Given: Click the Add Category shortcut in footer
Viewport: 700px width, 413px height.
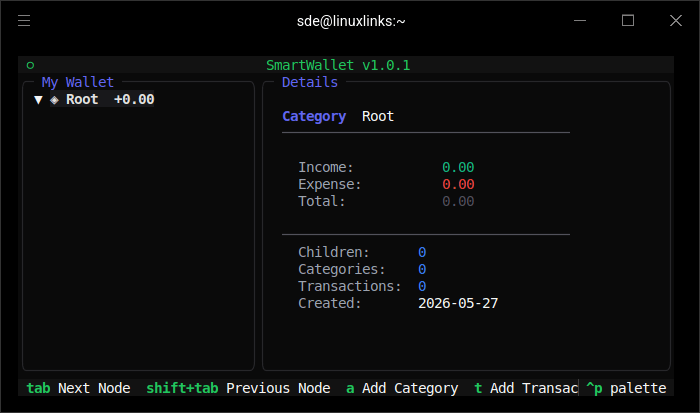Looking at the screenshot, I should (402, 388).
